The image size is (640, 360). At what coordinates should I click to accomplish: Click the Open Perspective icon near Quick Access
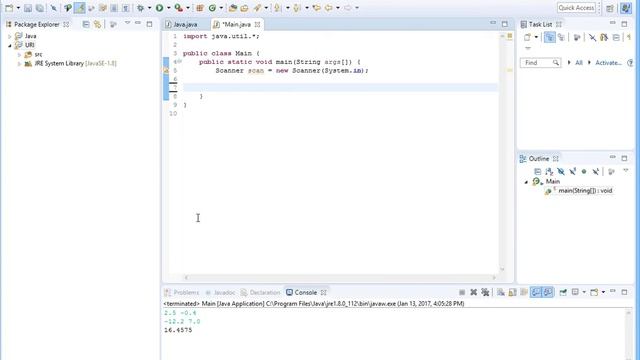pos(610,8)
